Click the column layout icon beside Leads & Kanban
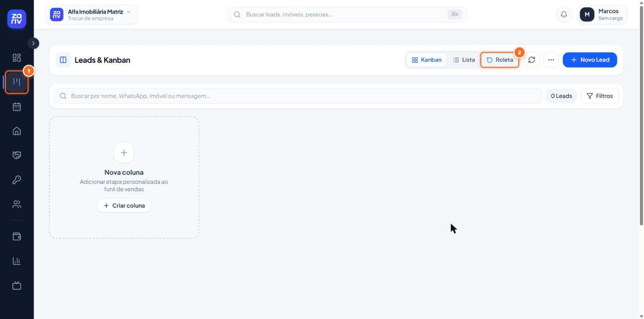The height and width of the screenshot is (319, 644). click(63, 60)
